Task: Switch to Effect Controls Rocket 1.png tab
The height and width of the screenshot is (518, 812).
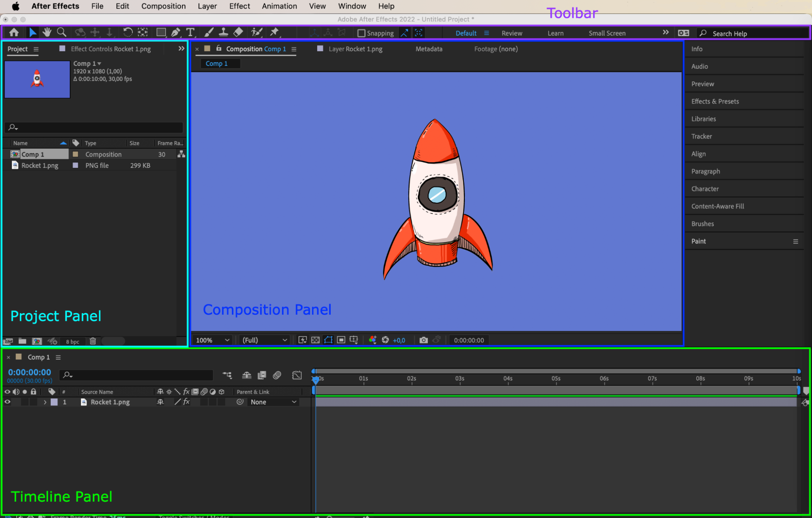Action: (x=110, y=49)
